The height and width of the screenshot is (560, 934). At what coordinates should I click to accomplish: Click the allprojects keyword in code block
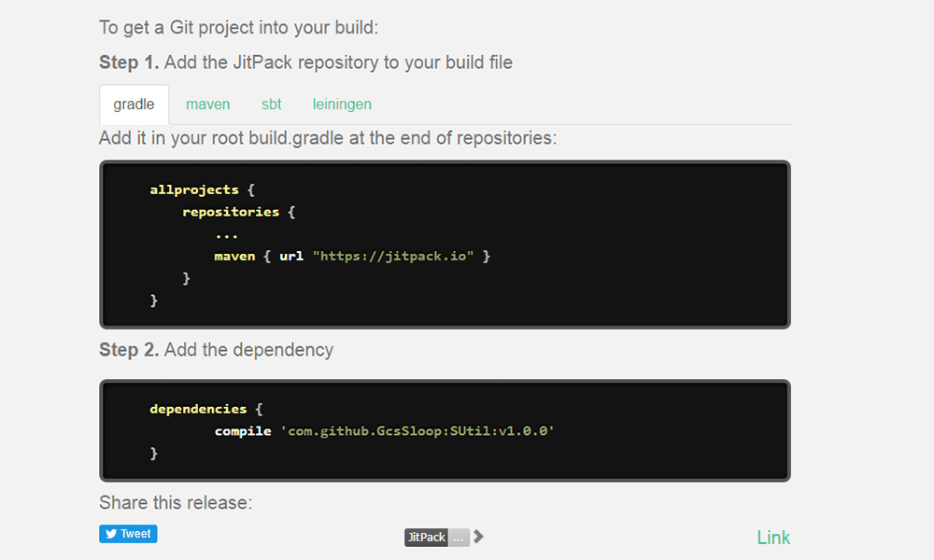pyautogui.click(x=194, y=189)
